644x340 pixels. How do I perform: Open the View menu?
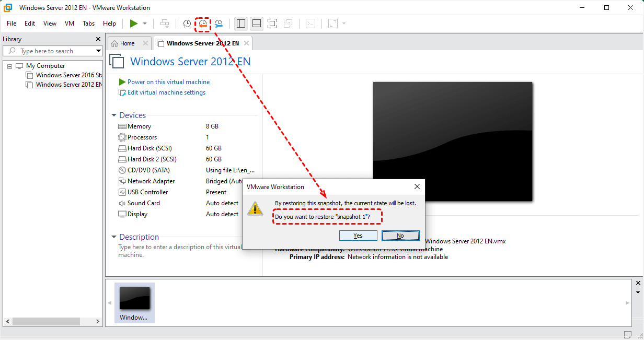tap(50, 24)
